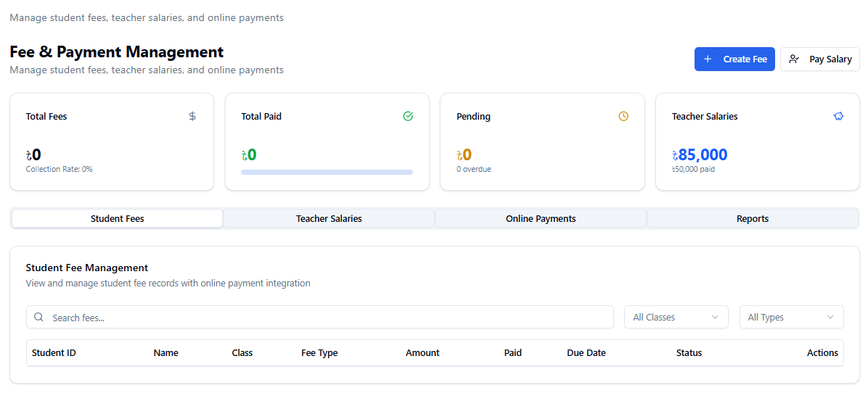This screenshot has height=393, width=868.
Task: Click the Due Date column header
Action: pos(586,353)
